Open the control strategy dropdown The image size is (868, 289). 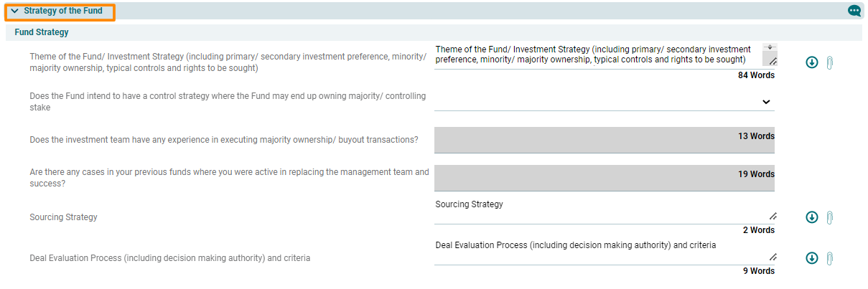[766, 102]
